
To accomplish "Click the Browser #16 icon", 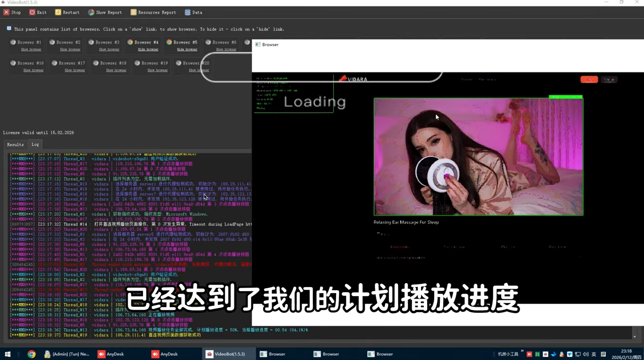I will point(13,63).
